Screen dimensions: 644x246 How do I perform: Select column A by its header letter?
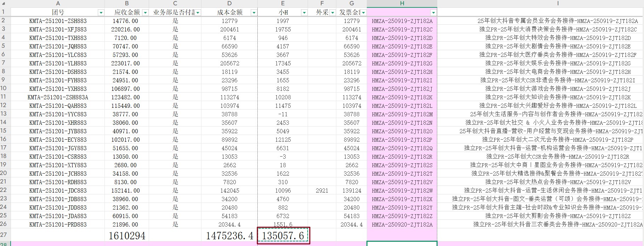click(58, 4)
